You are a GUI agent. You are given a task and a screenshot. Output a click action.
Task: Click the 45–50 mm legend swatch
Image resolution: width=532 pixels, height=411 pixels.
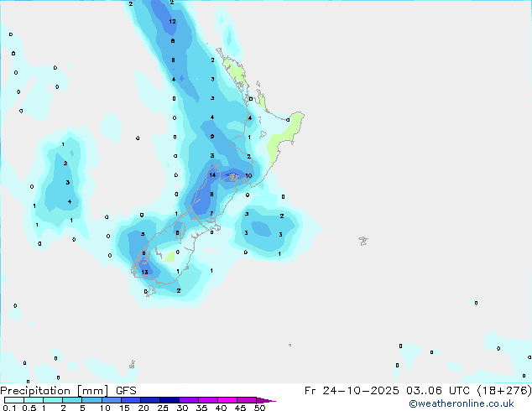tap(247, 400)
